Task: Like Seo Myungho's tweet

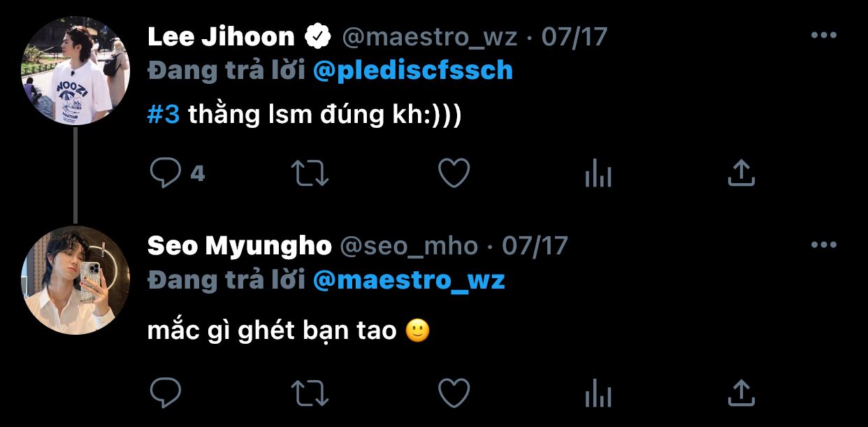Action: tap(454, 393)
